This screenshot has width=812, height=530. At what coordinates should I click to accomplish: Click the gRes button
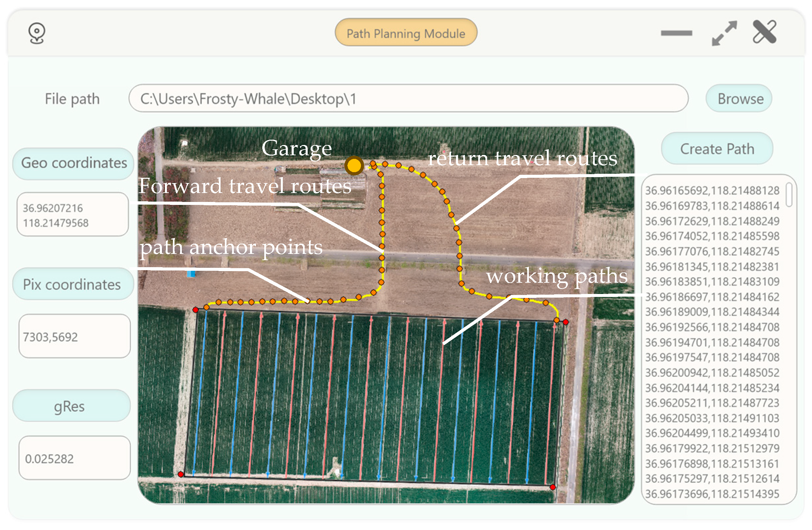tap(71, 406)
